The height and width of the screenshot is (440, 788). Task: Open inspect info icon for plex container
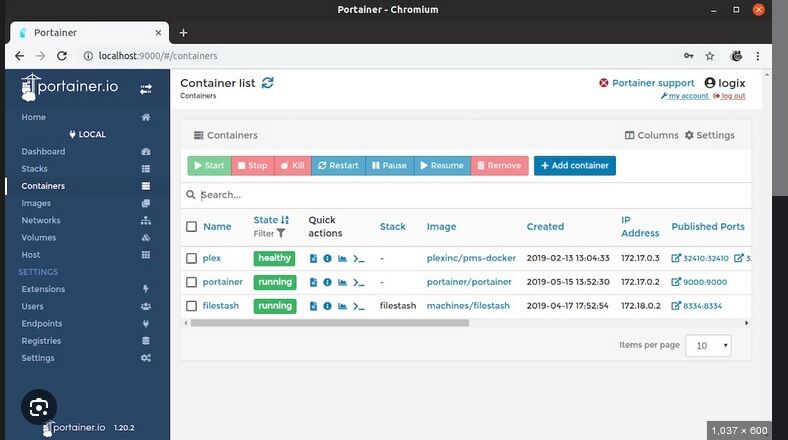[x=327, y=258]
